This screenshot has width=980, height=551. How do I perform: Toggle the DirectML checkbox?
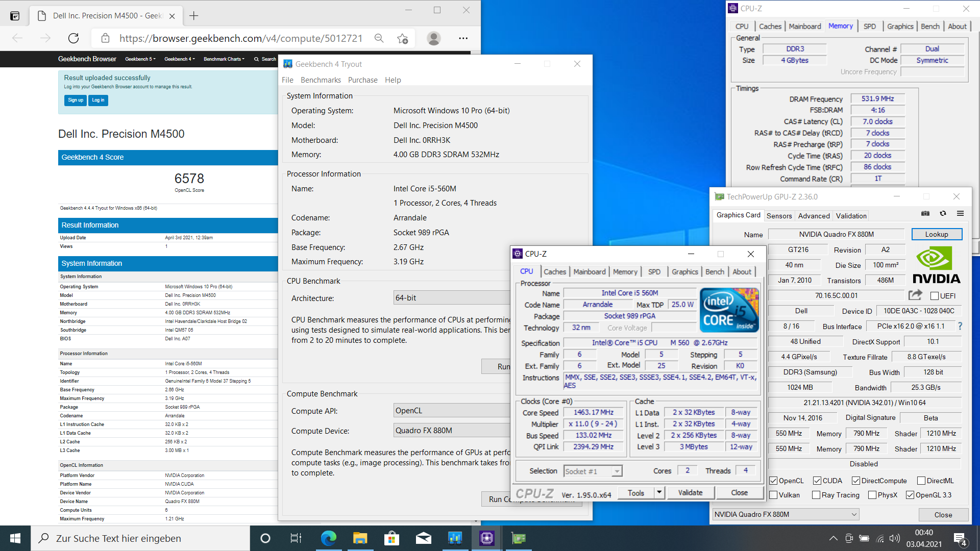[921, 481]
